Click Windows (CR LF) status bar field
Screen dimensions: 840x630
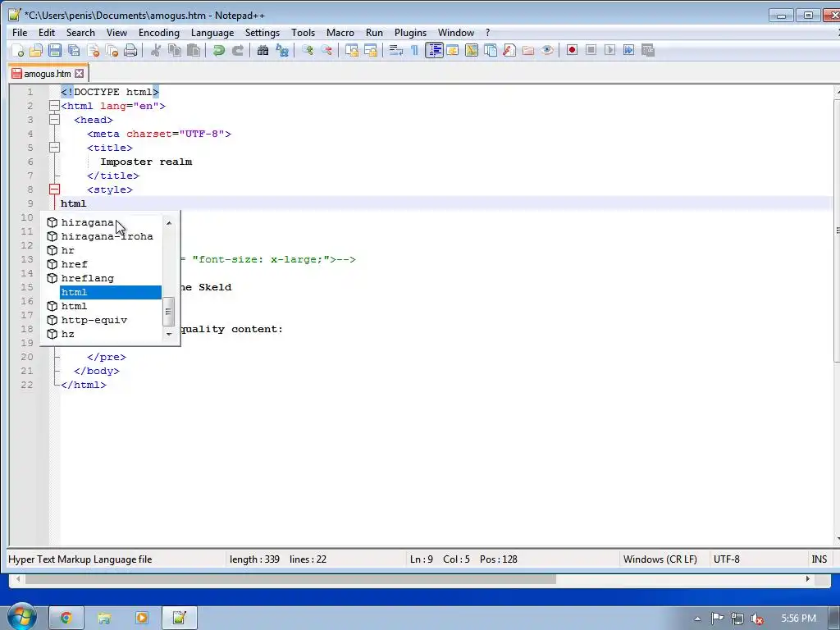pos(660,559)
